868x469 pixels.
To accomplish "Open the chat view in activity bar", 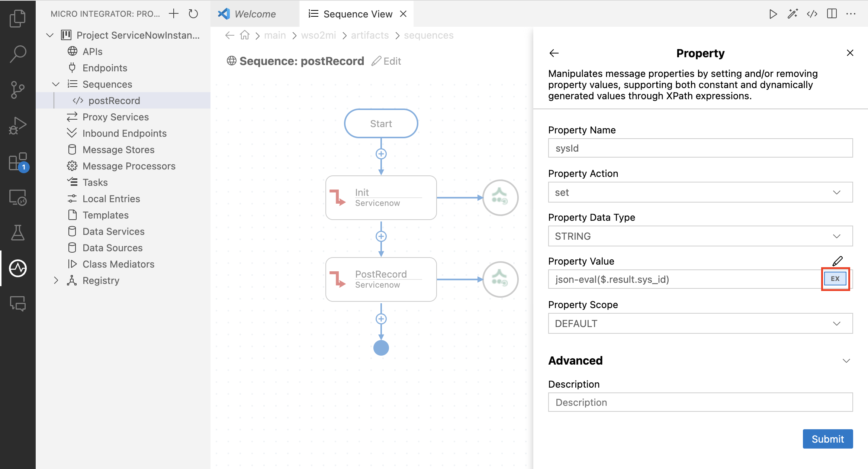I will coord(17,304).
